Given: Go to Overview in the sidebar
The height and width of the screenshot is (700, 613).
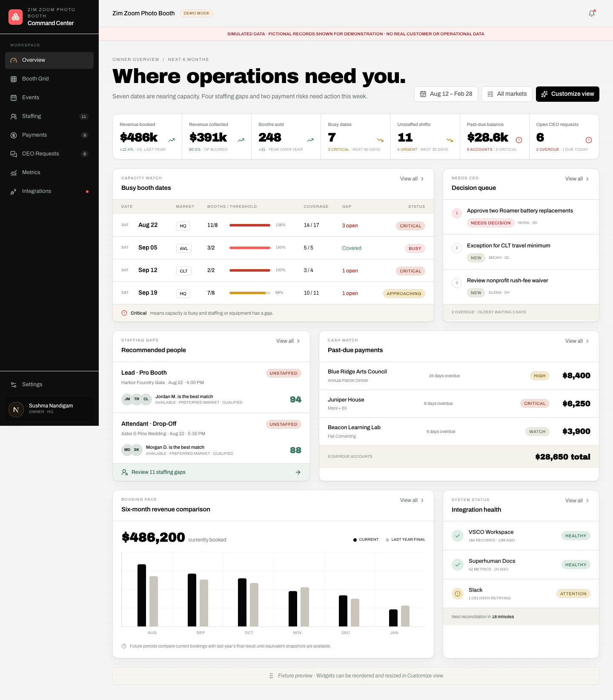Looking at the screenshot, I should click(49, 60).
